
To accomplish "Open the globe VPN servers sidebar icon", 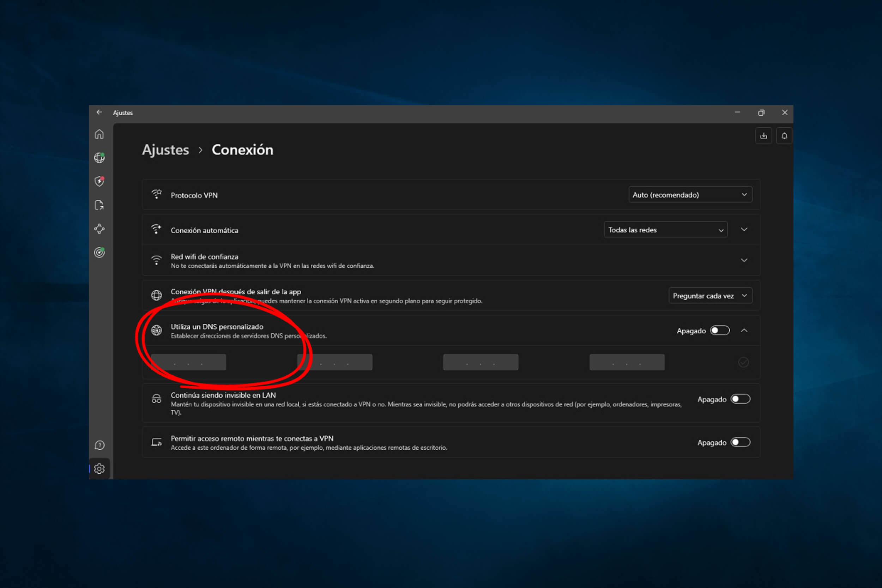I will (99, 158).
